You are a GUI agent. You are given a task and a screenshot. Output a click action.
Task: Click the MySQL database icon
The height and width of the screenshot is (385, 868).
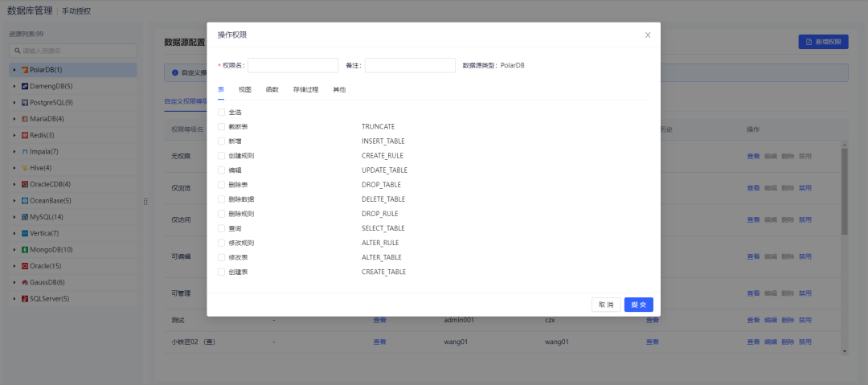[25, 217]
